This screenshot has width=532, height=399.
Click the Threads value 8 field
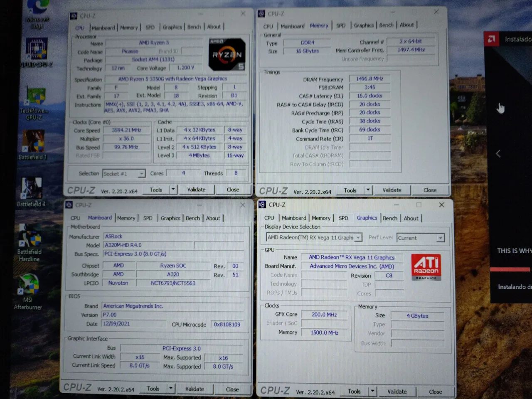coord(236,173)
